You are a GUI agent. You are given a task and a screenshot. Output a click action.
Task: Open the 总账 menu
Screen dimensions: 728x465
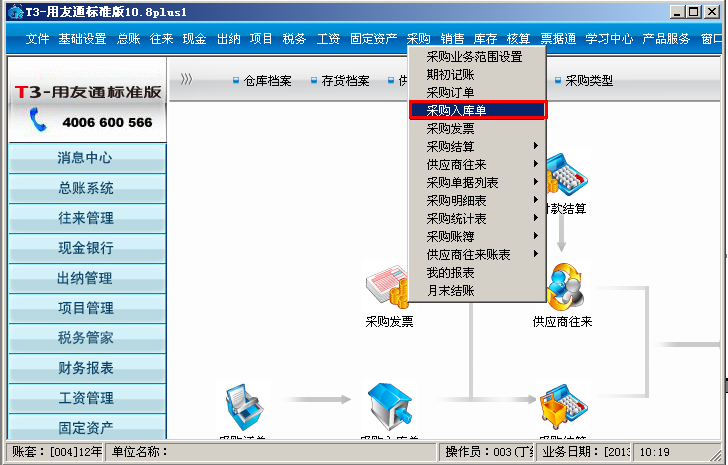tap(129, 39)
